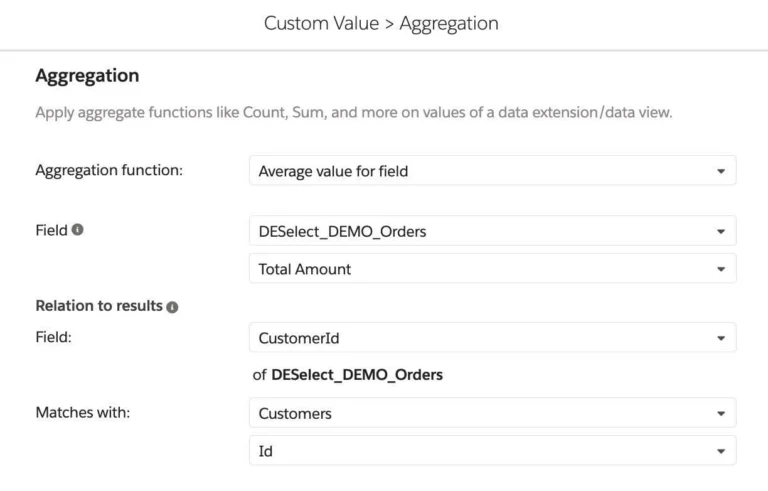Viewport: 768px width, 491px height.
Task: Click the Custom Value > Aggregation header title
Action: (x=381, y=23)
